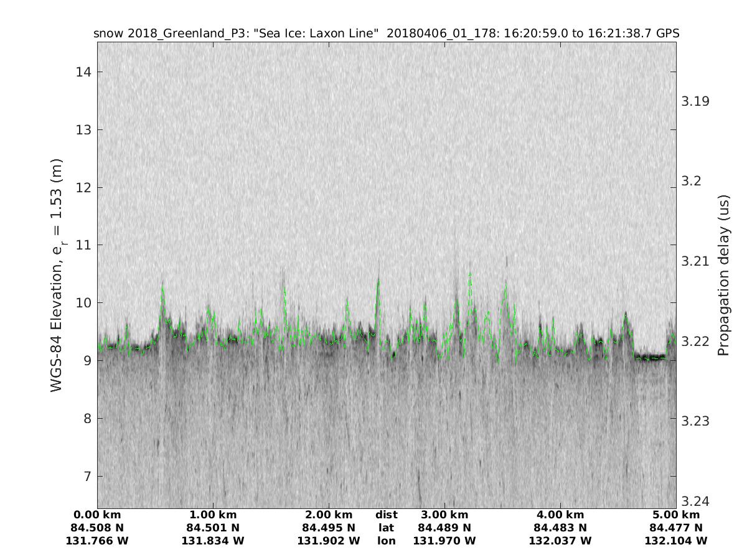This screenshot has height=560, width=747.
Task: Click the "2.00 km" distance label
Action: [x=329, y=515]
